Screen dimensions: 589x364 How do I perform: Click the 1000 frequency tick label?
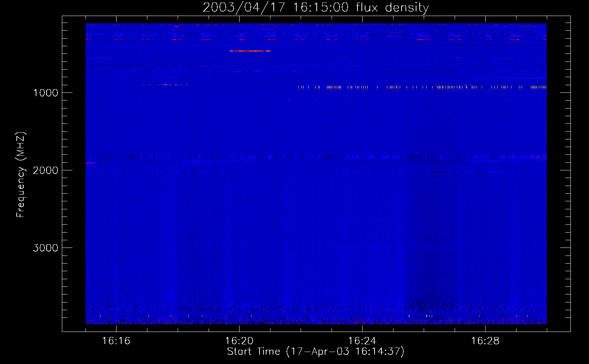coord(46,93)
